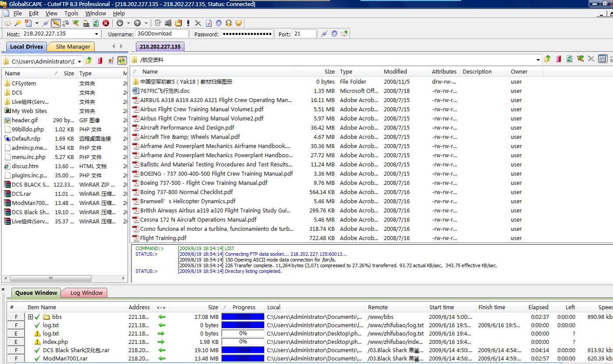Click the Connection Wizard wand icon
The height and width of the screenshot is (364, 613).
[18, 23]
